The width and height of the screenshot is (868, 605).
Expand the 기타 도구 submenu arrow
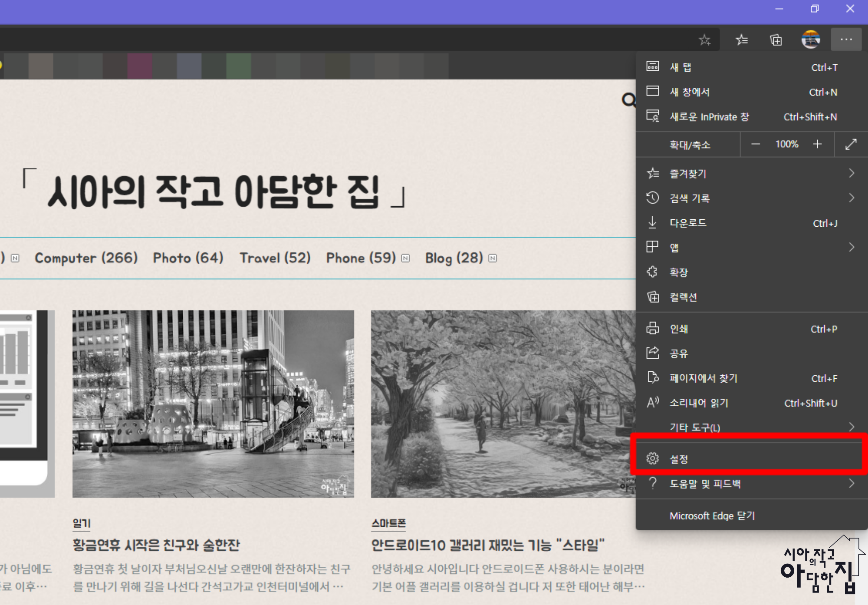[x=852, y=427]
